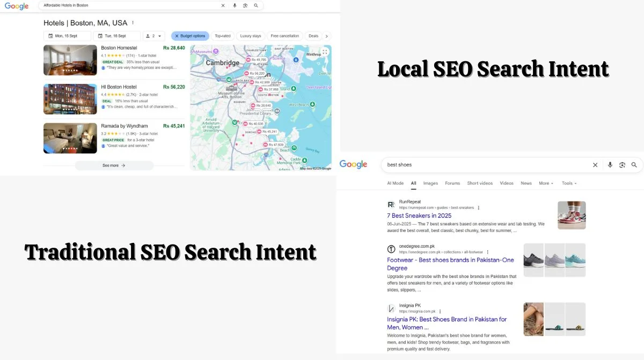Viewport: 644px width, 360px height.
Task: Open the three-dot menu for the Insignia PK result
Action: (x=440, y=311)
